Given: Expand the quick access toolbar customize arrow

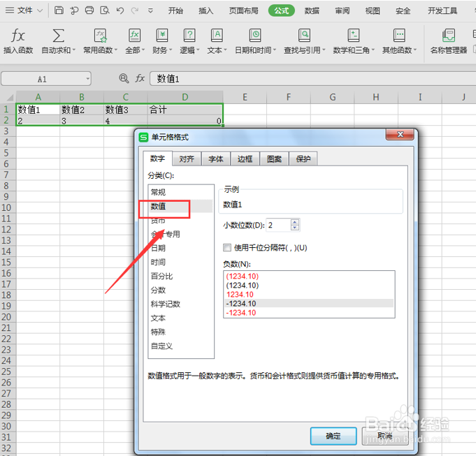Looking at the screenshot, I should coord(150,11).
